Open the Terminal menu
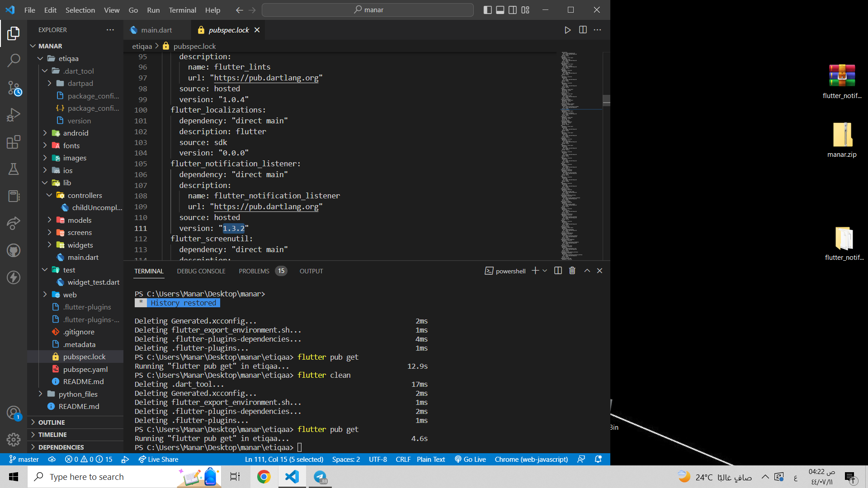The height and width of the screenshot is (488, 868). (x=182, y=10)
